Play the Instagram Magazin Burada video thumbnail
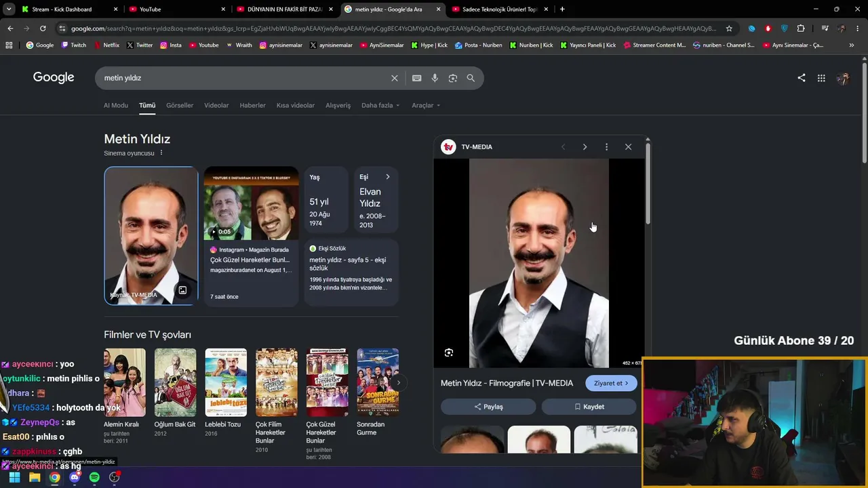 tap(251, 203)
